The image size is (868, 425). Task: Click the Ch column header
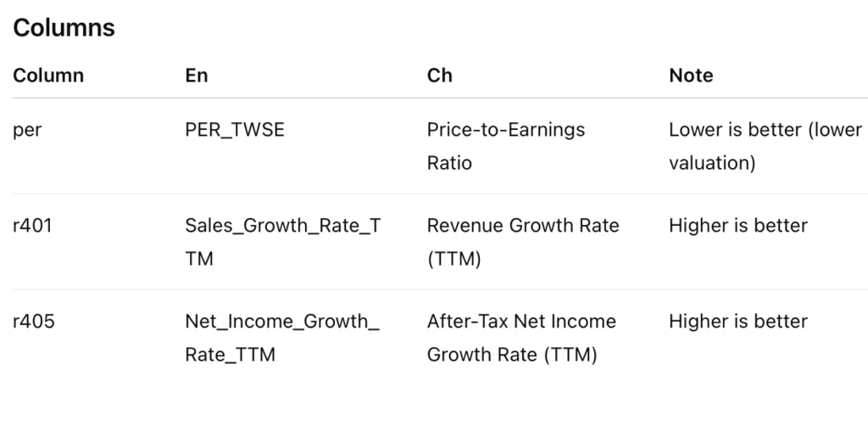(439, 75)
